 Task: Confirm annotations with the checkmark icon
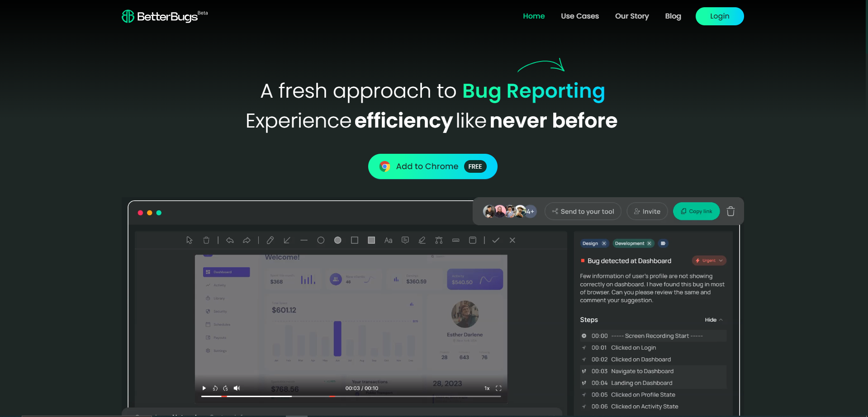(495, 240)
